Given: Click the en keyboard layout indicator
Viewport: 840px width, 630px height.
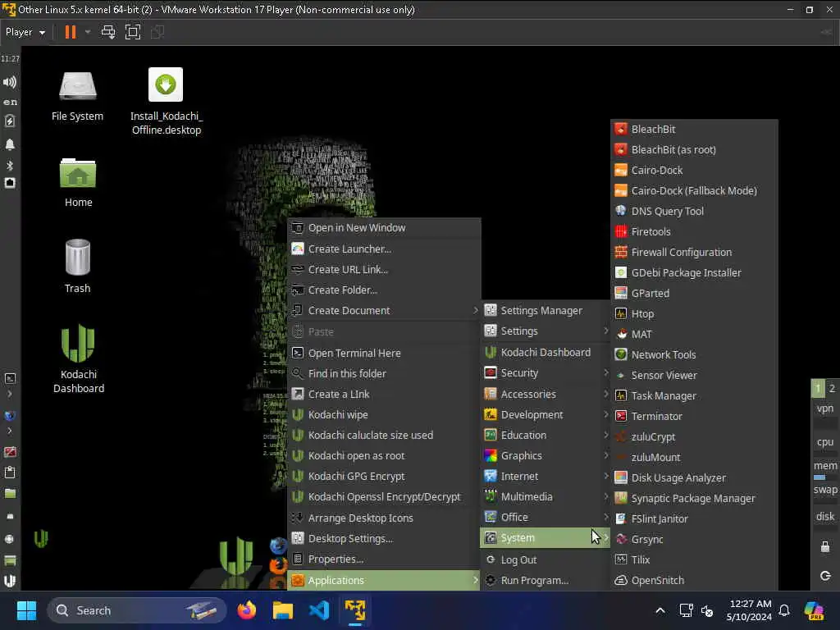Looking at the screenshot, I should tap(10, 102).
